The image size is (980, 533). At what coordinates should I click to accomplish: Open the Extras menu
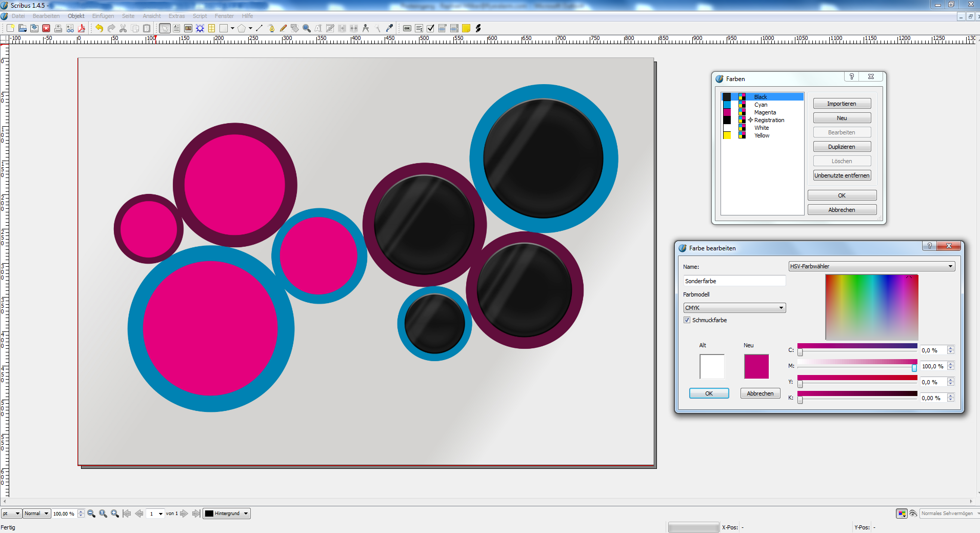(176, 16)
